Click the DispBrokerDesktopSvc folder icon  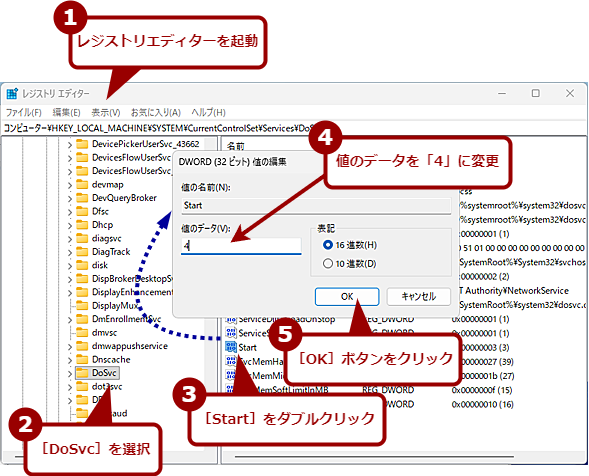pos(82,279)
